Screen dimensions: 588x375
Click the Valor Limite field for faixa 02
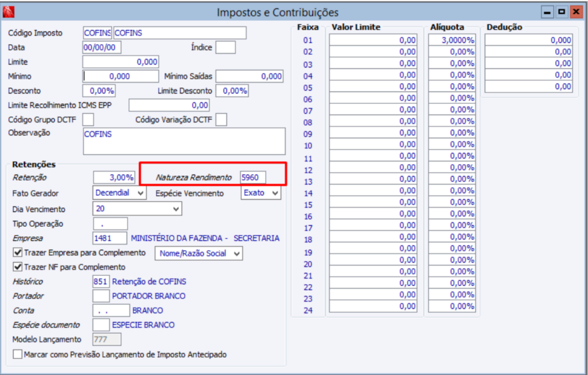373,52
